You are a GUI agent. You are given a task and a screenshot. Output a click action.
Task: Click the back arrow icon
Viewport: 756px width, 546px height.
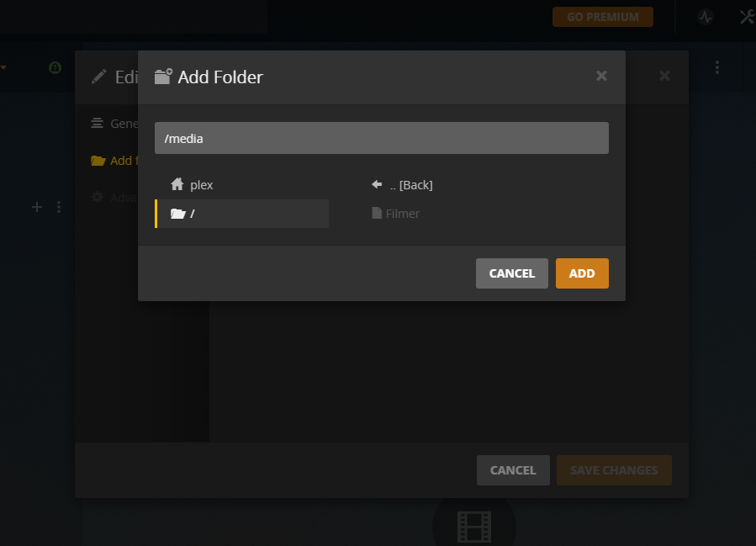click(377, 184)
